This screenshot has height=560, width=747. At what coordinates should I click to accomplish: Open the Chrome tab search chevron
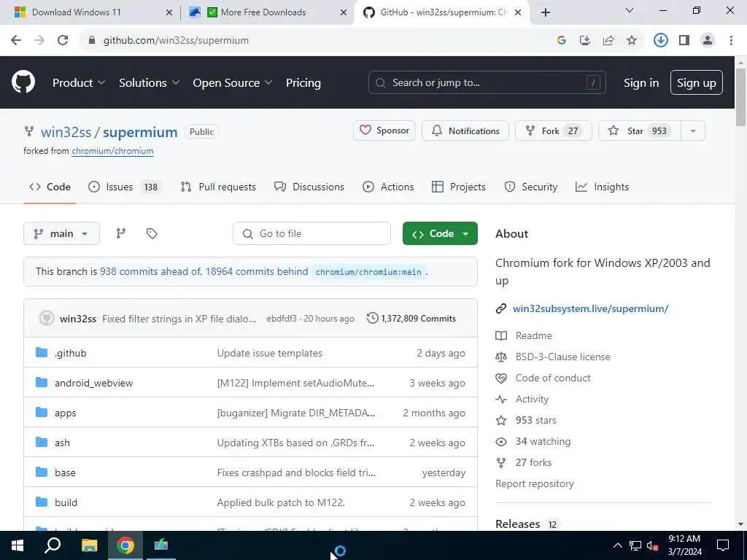[630, 10]
